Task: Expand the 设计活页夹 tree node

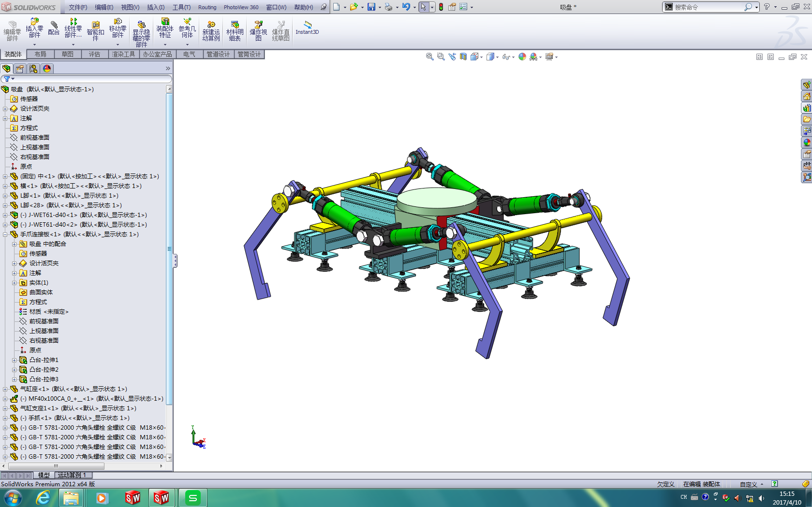Action: click(5, 109)
